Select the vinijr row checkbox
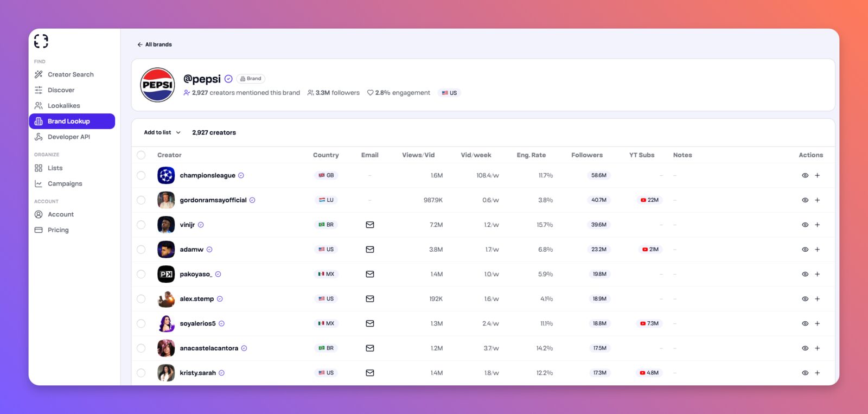Viewport: 868px width, 414px height. pos(141,225)
